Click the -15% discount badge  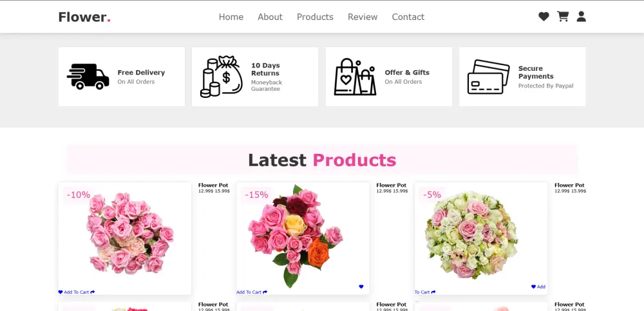[257, 194]
